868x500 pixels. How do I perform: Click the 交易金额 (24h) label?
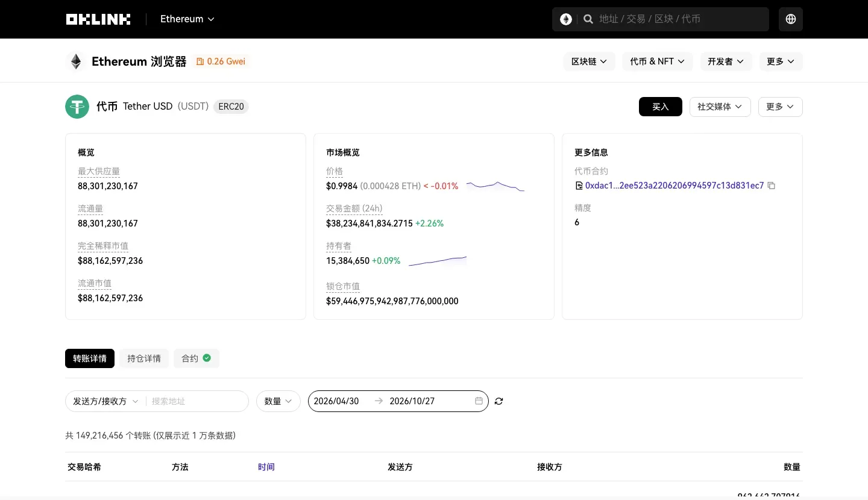[x=354, y=209]
